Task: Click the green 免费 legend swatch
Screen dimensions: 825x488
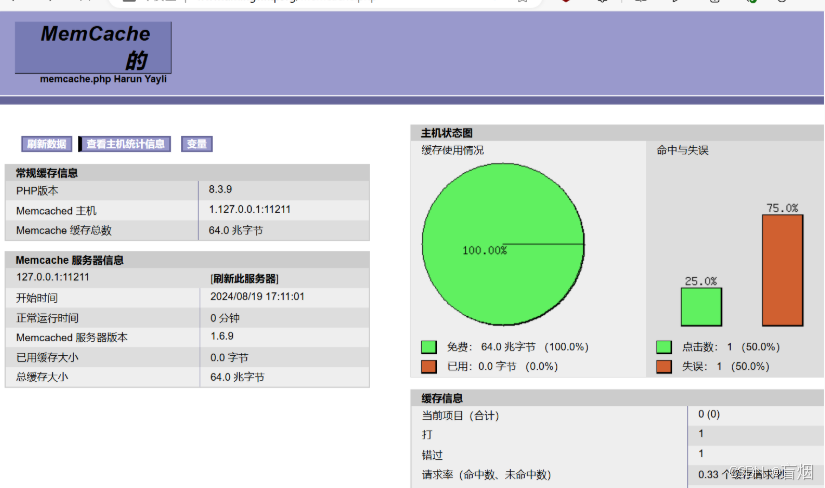Action: (429, 347)
